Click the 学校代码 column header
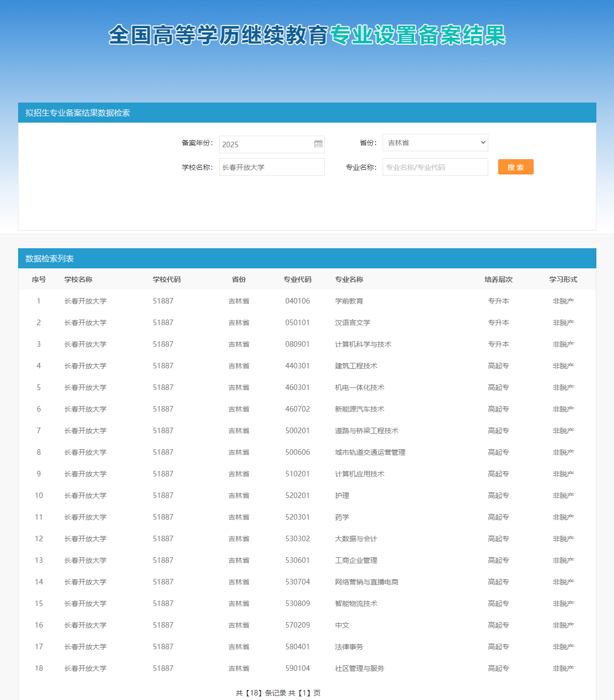 point(167,279)
